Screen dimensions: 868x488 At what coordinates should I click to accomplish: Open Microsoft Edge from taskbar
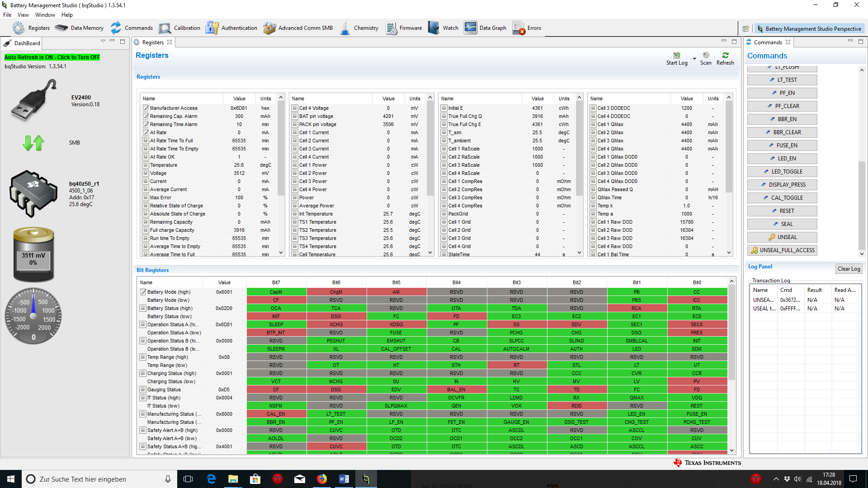pyautogui.click(x=211, y=479)
